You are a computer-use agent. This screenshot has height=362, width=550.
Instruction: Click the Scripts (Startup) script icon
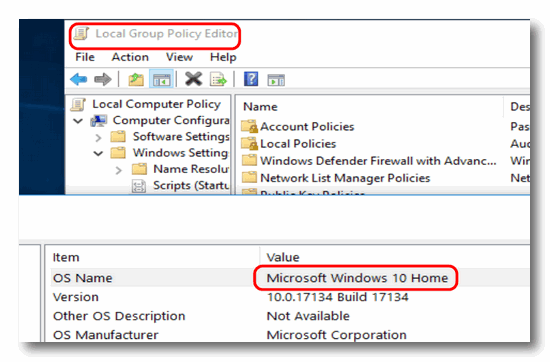[x=139, y=186]
